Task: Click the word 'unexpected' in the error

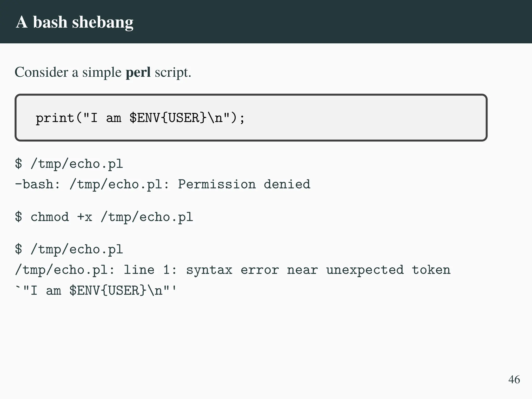Action: click(365, 270)
